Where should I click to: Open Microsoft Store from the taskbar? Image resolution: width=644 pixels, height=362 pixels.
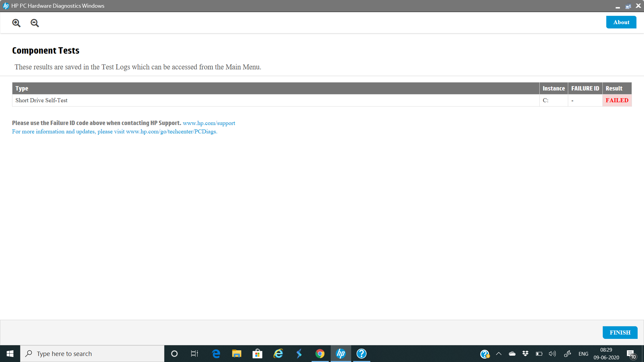(257, 354)
